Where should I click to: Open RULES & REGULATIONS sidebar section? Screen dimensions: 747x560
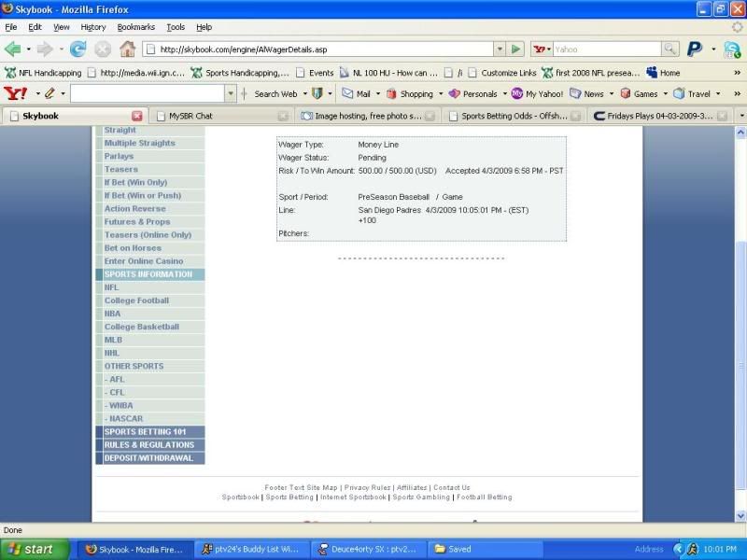[x=150, y=445]
